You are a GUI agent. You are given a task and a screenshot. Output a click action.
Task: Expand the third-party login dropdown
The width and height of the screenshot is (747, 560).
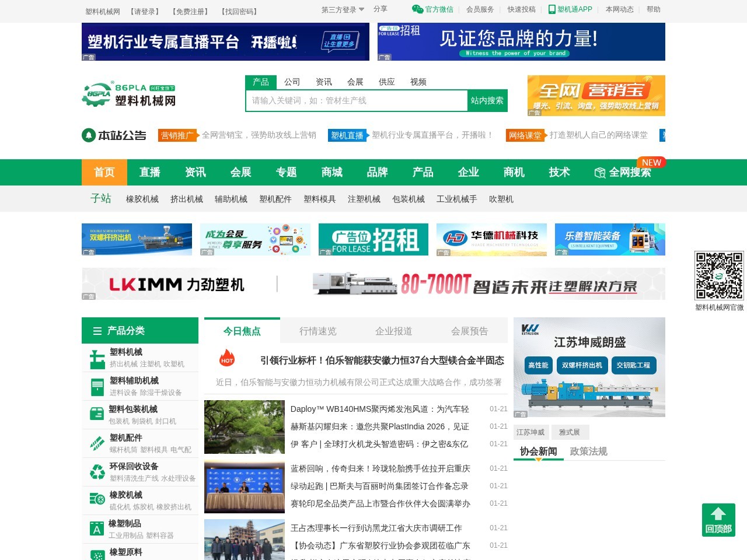[343, 10]
